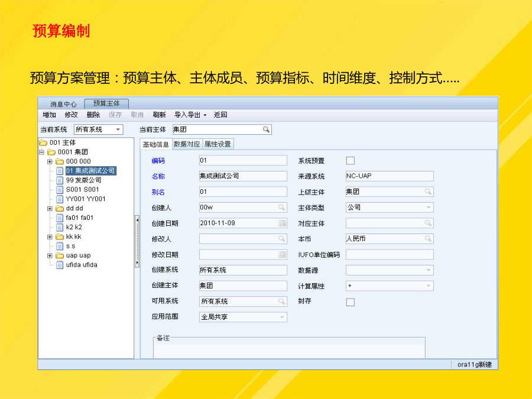This screenshot has width=532, height=399.
Task: Click the magnifier icon in 上级主体 field
Action: click(x=428, y=192)
